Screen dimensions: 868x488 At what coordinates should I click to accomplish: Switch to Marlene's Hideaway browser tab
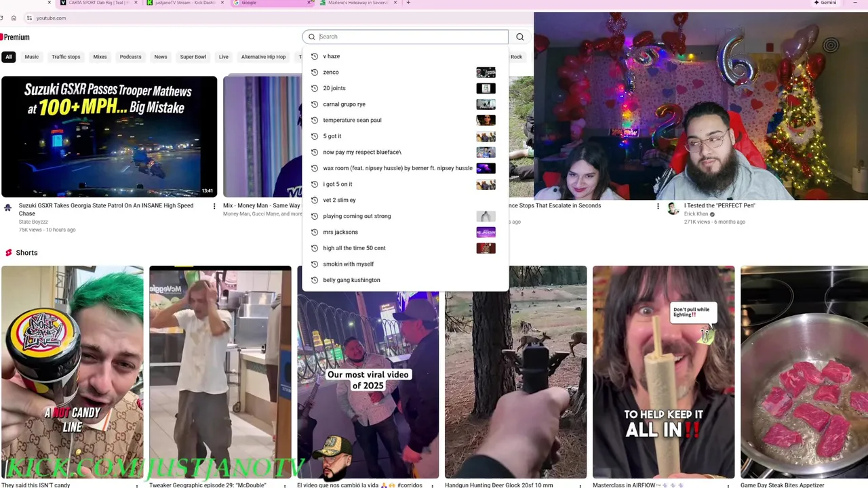(358, 3)
